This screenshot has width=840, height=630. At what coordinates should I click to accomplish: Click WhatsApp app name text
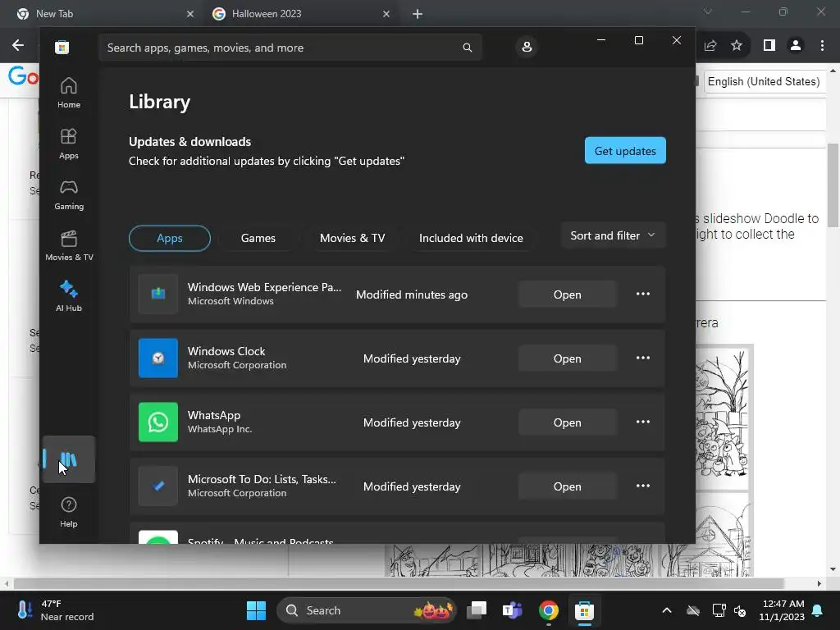click(214, 415)
